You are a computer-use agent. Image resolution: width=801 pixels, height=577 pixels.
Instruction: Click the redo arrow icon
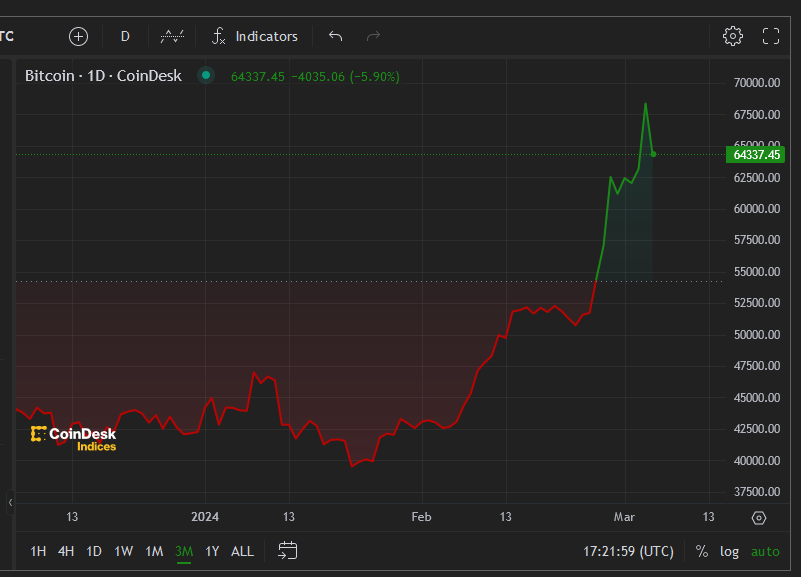(373, 36)
